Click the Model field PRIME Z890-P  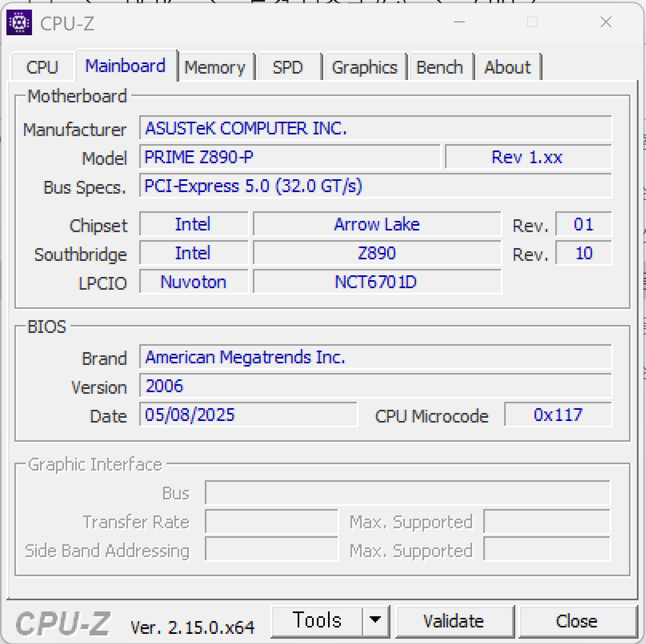290,157
